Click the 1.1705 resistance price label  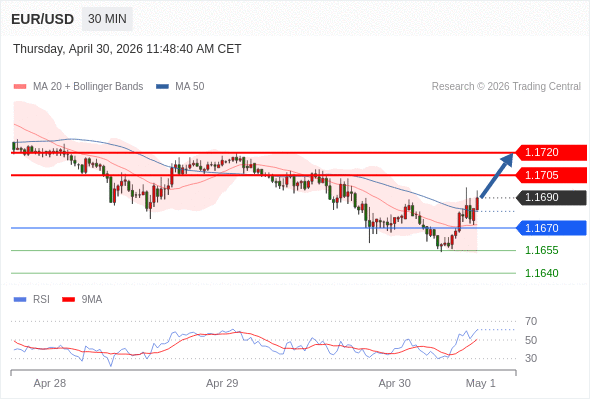coord(550,175)
